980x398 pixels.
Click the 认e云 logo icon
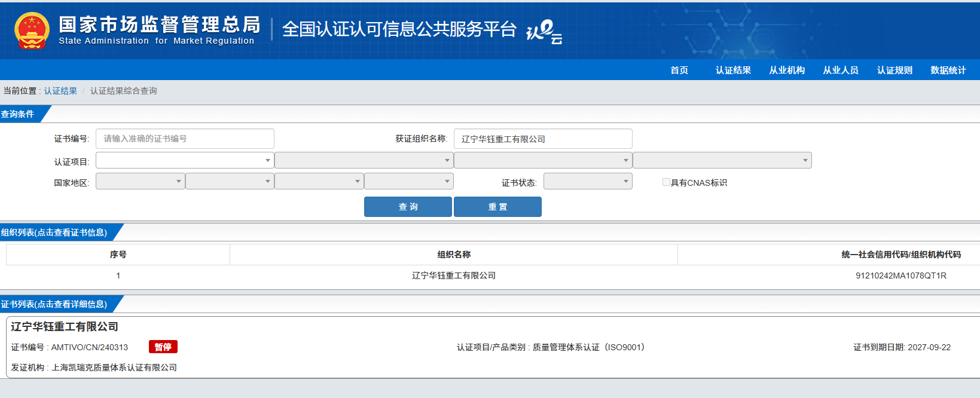(x=544, y=32)
